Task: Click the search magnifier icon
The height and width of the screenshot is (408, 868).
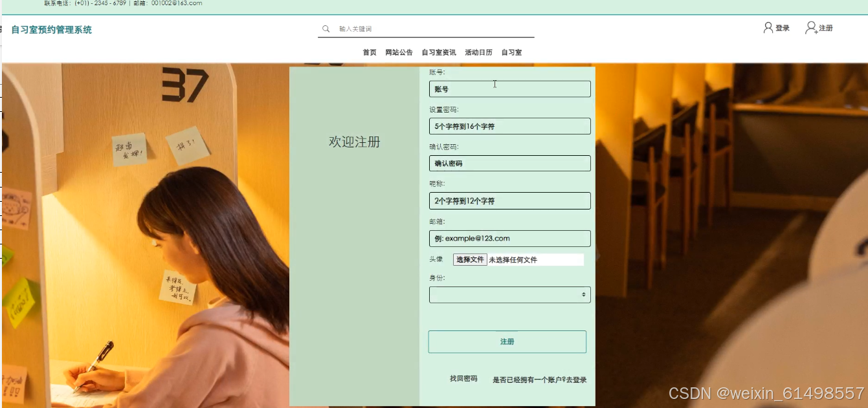Action: tap(326, 28)
